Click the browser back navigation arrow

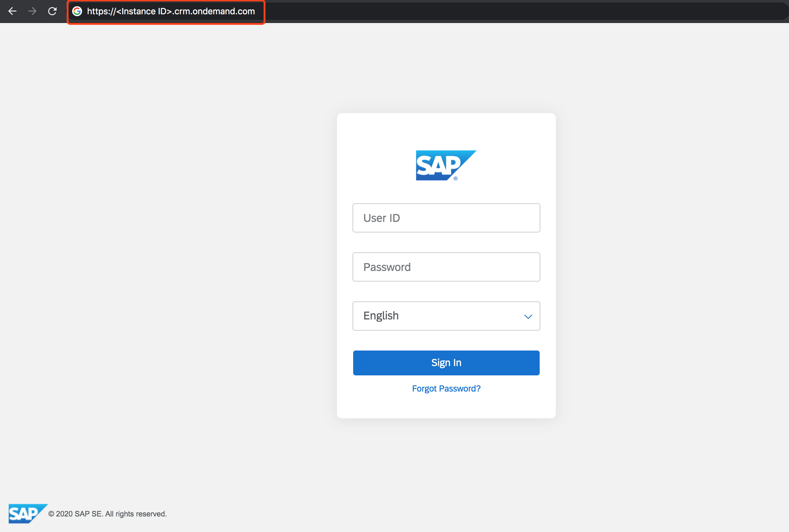pyautogui.click(x=13, y=11)
